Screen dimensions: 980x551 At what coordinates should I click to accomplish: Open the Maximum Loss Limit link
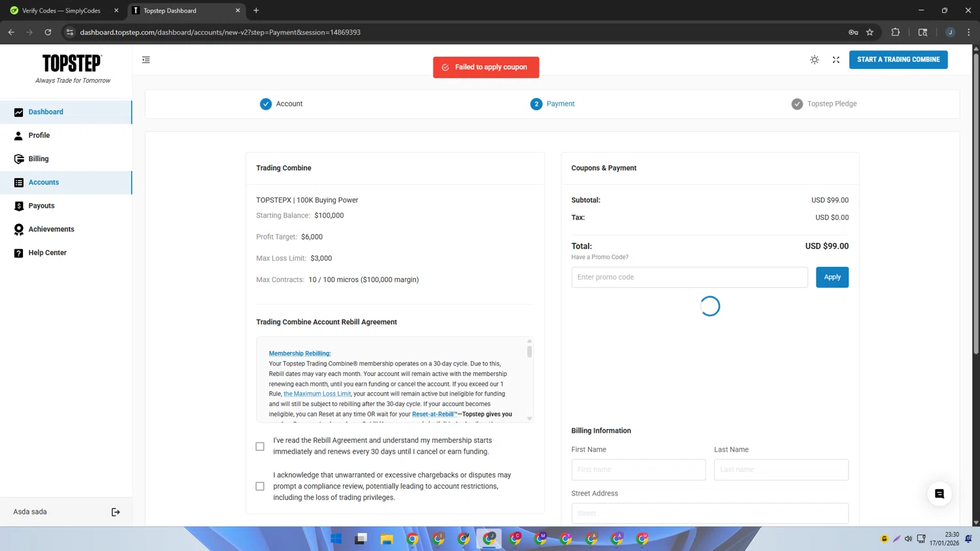[317, 394]
